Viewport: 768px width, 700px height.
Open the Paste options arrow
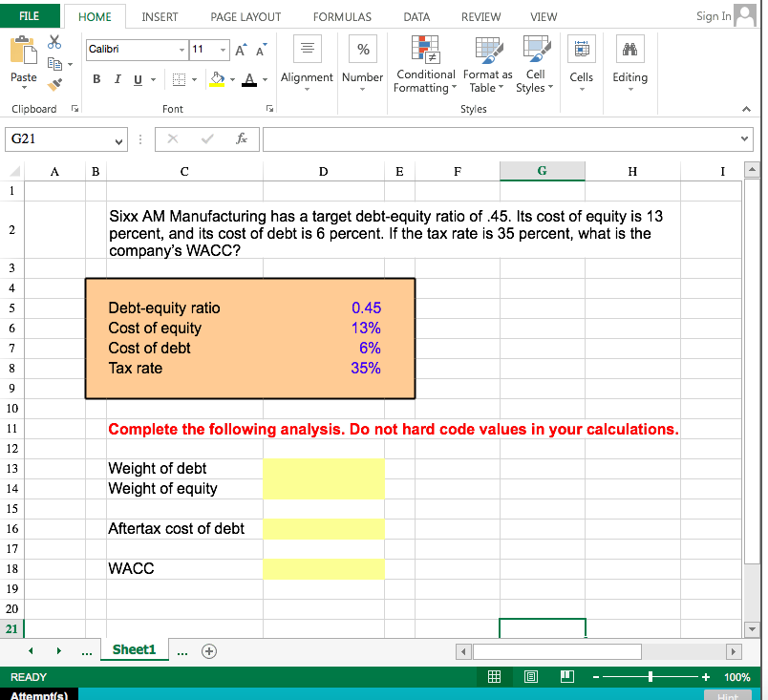(x=24, y=89)
